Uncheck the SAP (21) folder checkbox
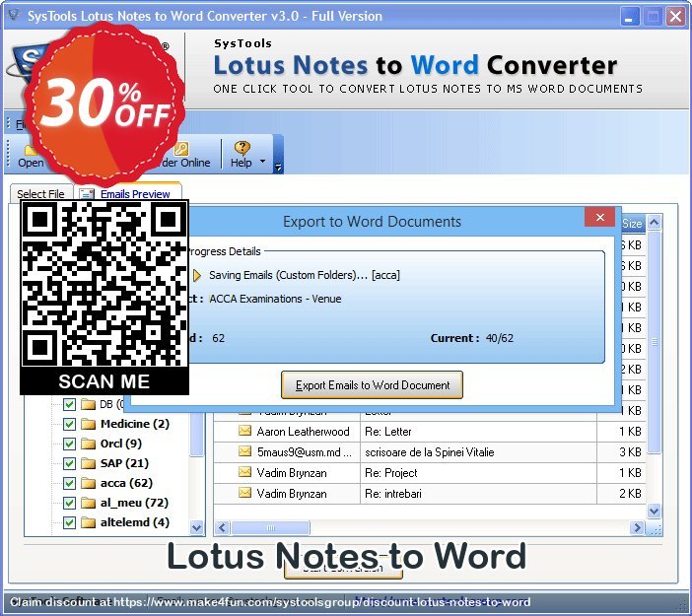692x616 pixels. (x=69, y=463)
